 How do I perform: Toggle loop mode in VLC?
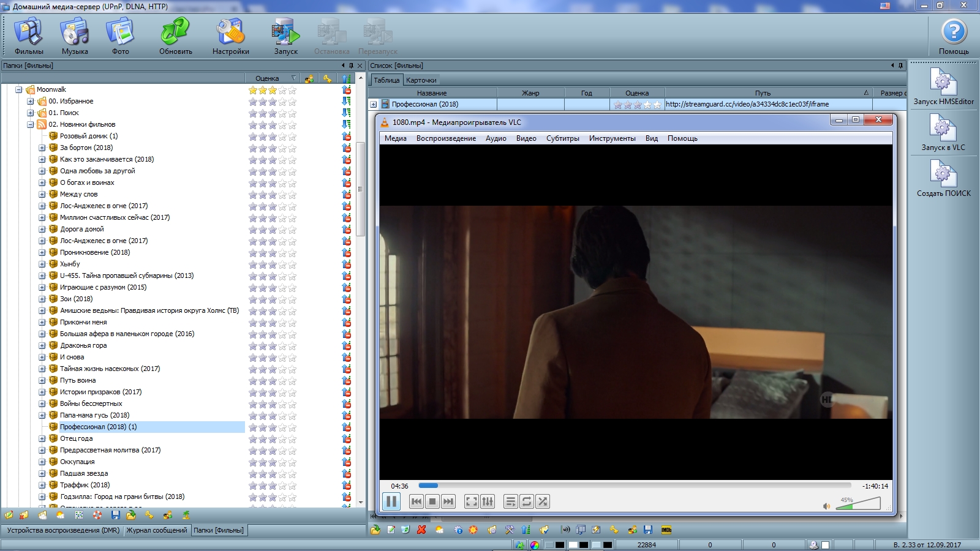click(527, 501)
